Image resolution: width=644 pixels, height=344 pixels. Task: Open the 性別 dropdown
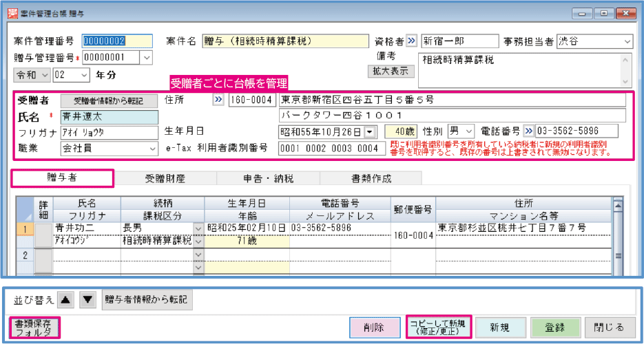pyautogui.click(x=469, y=131)
